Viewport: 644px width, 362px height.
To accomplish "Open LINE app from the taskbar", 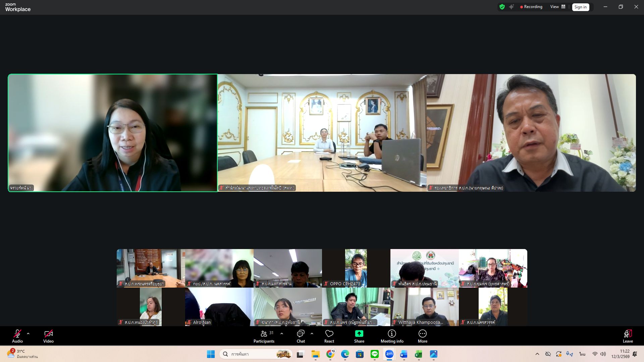I will pos(374,354).
